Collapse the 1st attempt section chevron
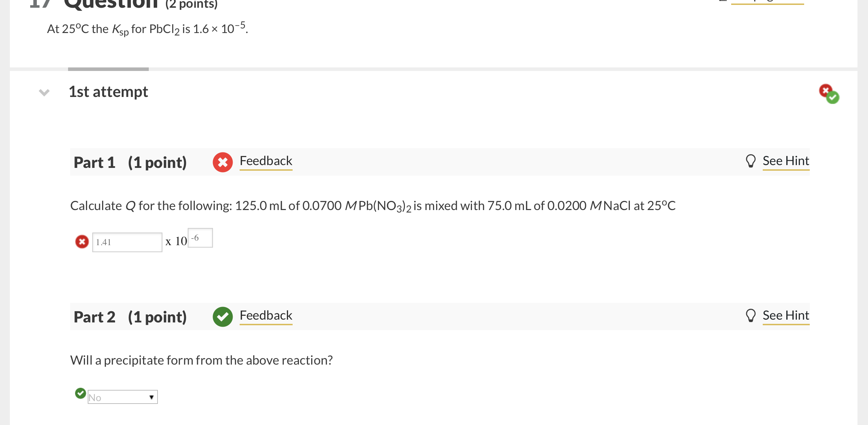The image size is (868, 425). (x=44, y=92)
